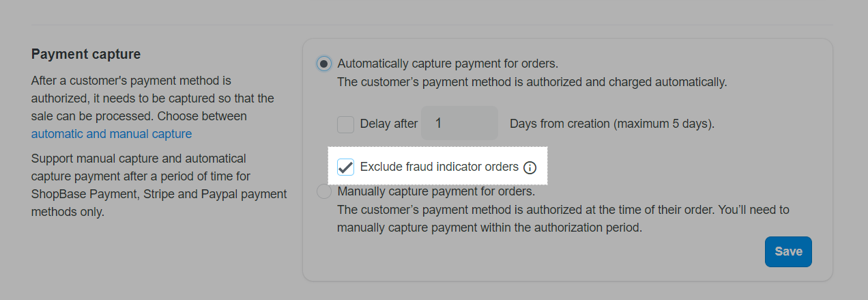Click the info icon beside Exclude fraud indicator orders
The height and width of the screenshot is (300, 868).
click(x=530, y=167)
